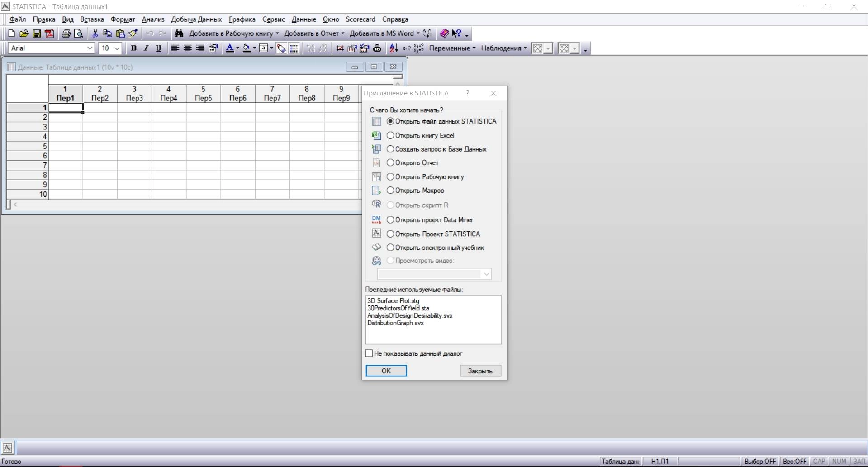
Task: Toggle italic formatting
Action: (146, 48)
